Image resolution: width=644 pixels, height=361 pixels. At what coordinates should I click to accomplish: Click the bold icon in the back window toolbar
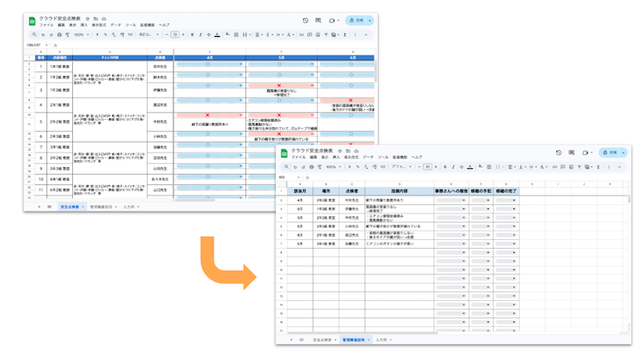pyautogui.click(x=191, y=34)
